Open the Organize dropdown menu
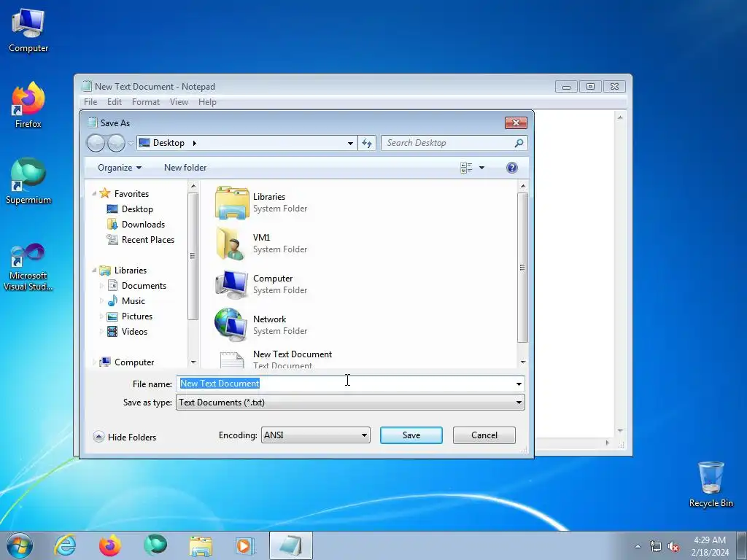The width and height of the screenshot is (747, 560). coord(120,168)
